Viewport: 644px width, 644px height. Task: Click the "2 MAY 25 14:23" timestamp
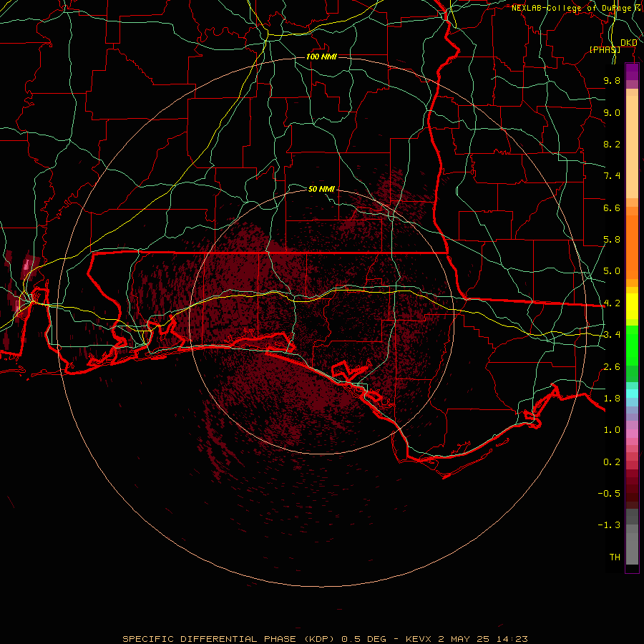coord(483,639)
